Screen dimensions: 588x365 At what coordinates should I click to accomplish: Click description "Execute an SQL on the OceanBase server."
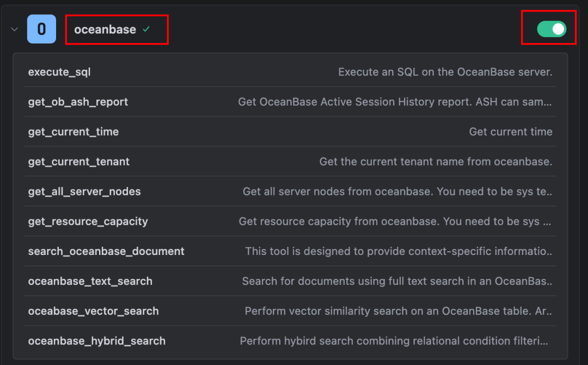pyautogui.click(x=445, y=72)
